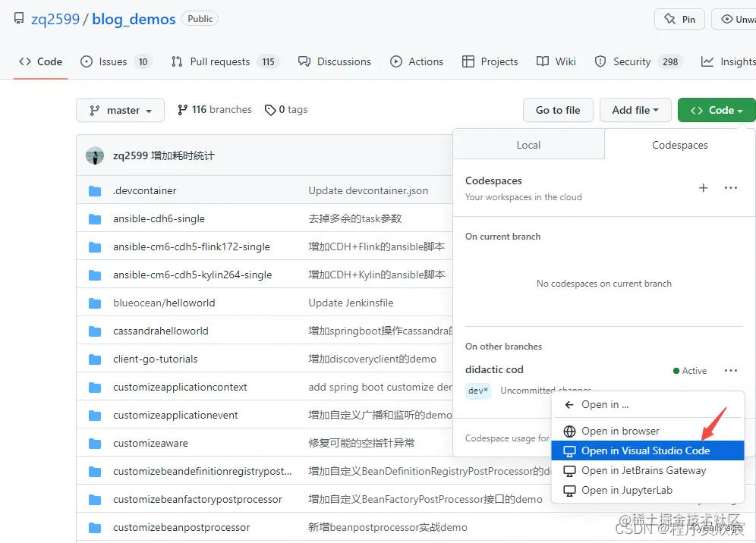Click the folder icon of customizeaware
This screenshot has height=543, width=756.
click(x=95, y=444)
